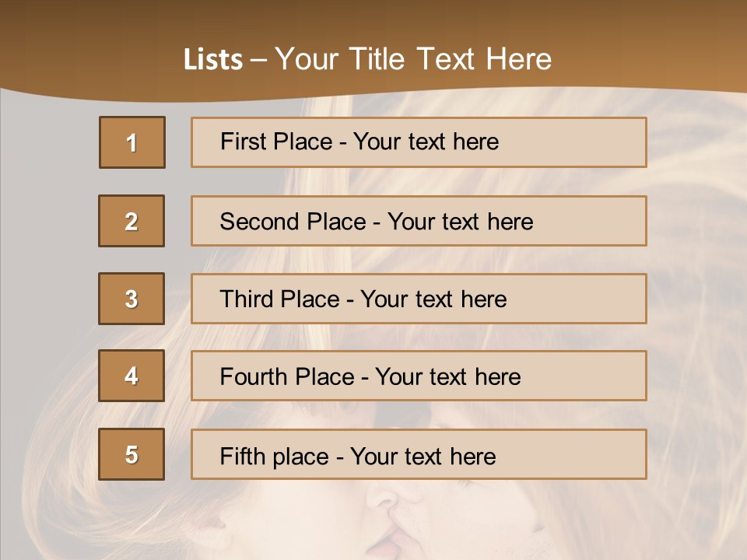The image size is (747, 560).
Task: Click 'Your Title Text Here' heading
Action: pos(413,59)
